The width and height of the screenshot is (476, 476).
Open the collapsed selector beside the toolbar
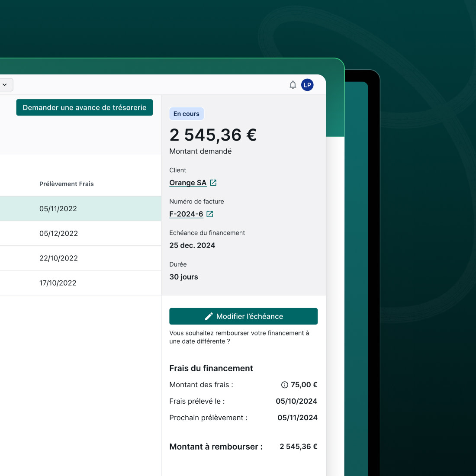(x=5, y=84)
